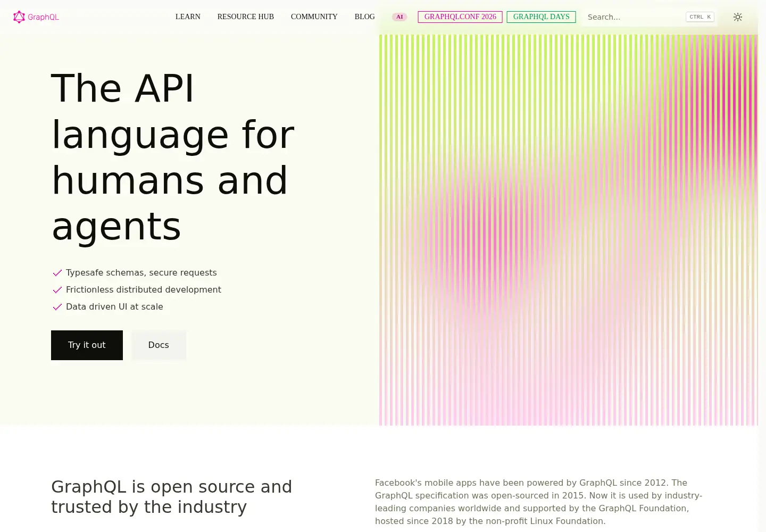The image size is (766, 532).
Task: Open the Docs button
Action: pyautogui.click(x=159, y=345)
